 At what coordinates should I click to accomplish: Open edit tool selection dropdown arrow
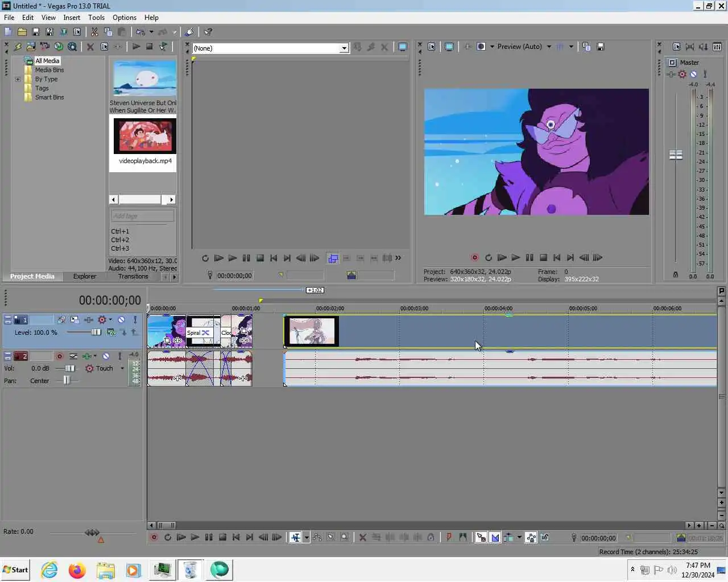(307, 537)
